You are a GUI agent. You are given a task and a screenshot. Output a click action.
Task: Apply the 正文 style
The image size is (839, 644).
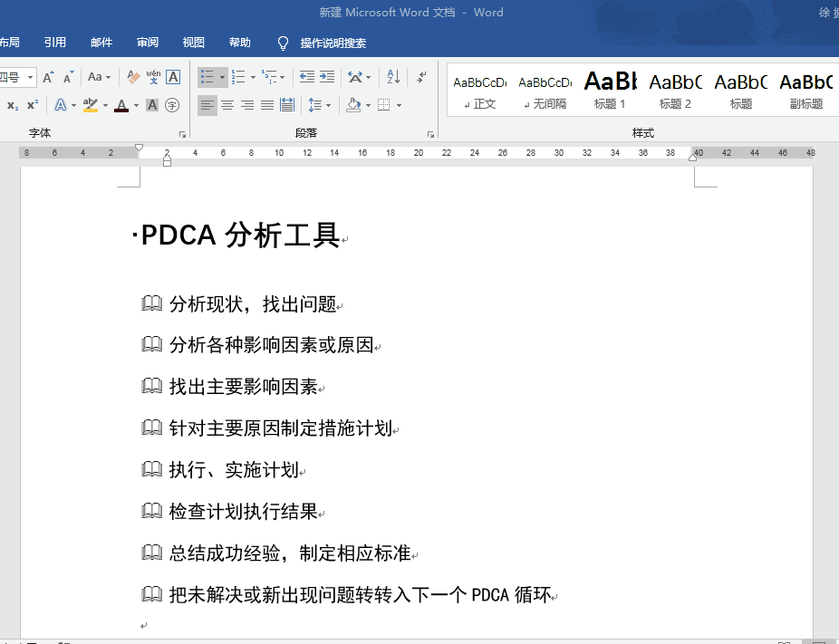point(479,90)
